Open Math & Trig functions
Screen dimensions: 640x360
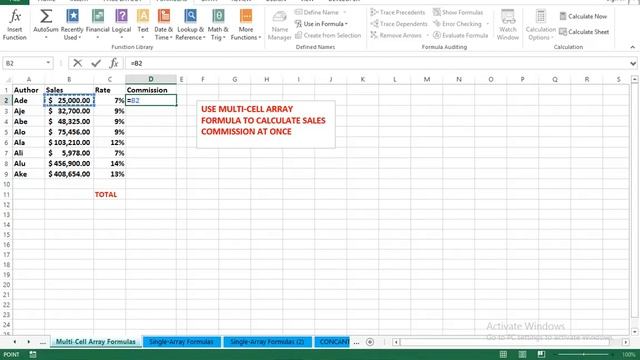tap(218, 25)
